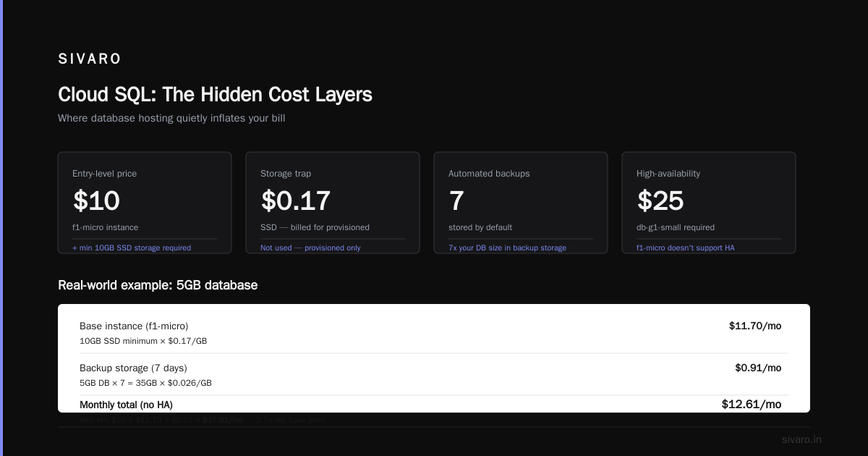Viewport: 868px width, 456px height.
Task: Click 'SSD — billed for provisioned' caption
Action: (315, 227)
